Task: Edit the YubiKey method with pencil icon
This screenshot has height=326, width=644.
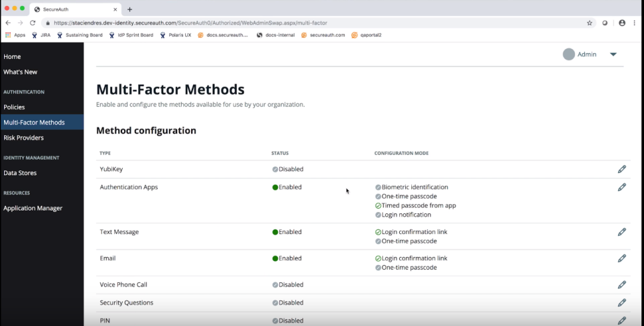Action: tap(622, 169)
